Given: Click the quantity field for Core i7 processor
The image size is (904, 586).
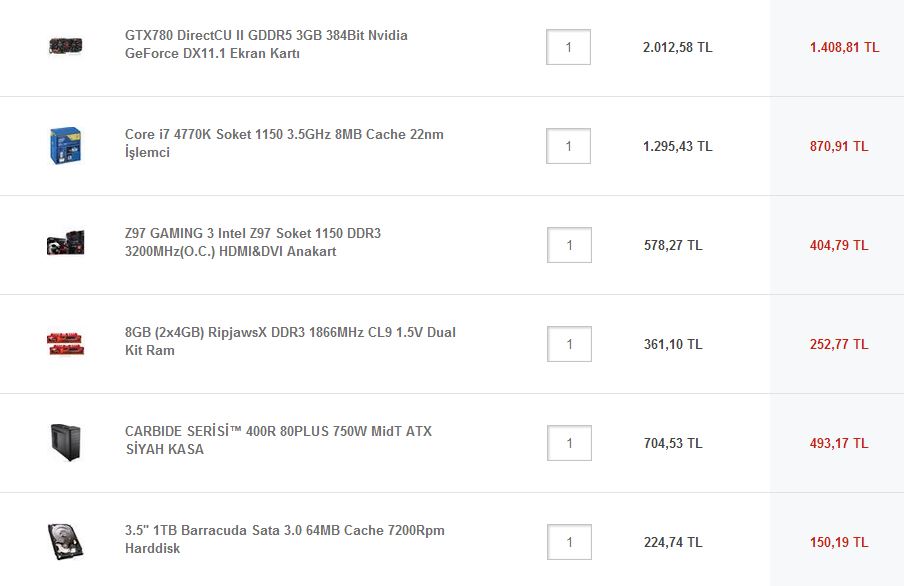Looking at the screenshot, I should 568,146.
